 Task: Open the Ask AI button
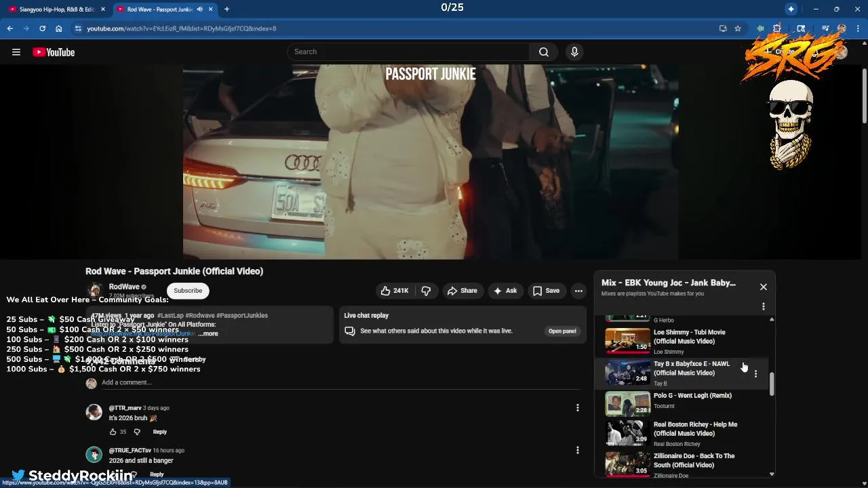click(505, 291)
